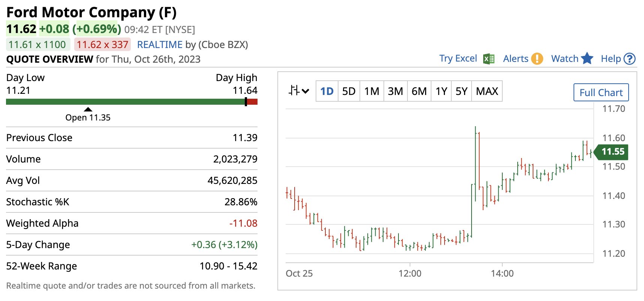Click the Previous Close value 11.39

tap(245, 138)
